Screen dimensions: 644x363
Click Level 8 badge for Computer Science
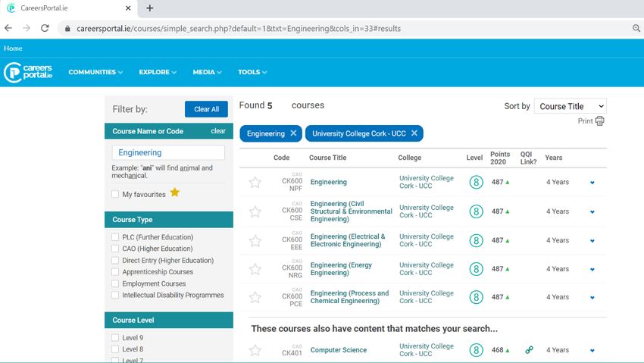tap(476, 350)
